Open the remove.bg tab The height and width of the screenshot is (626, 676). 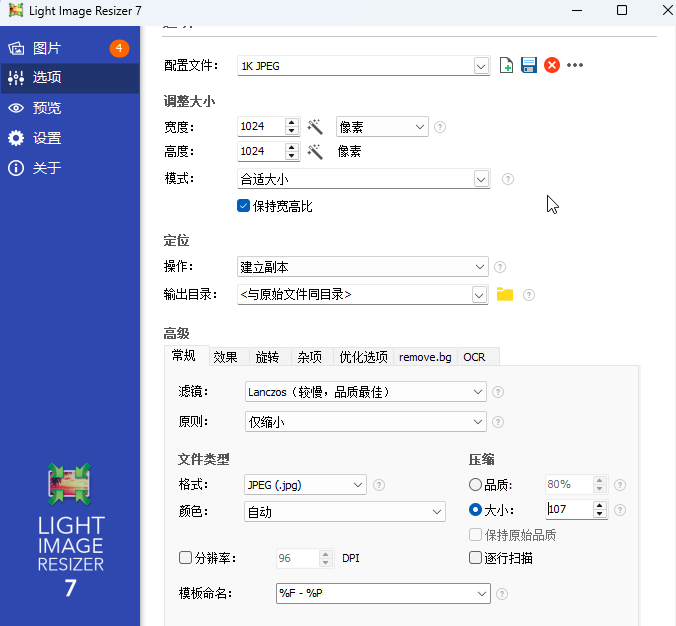click(x=425, y=357)
